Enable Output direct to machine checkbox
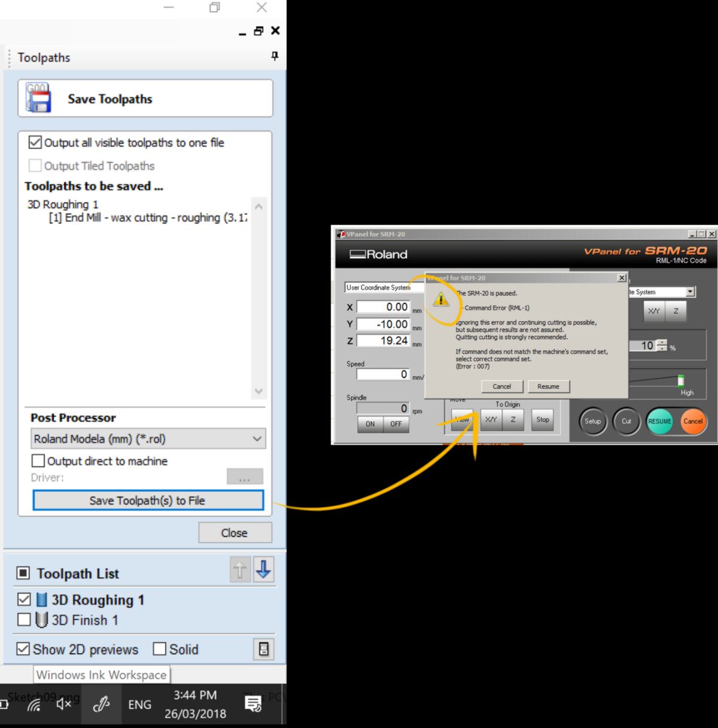The height and width of the screenshot is (728, 718). pos(38,461)
